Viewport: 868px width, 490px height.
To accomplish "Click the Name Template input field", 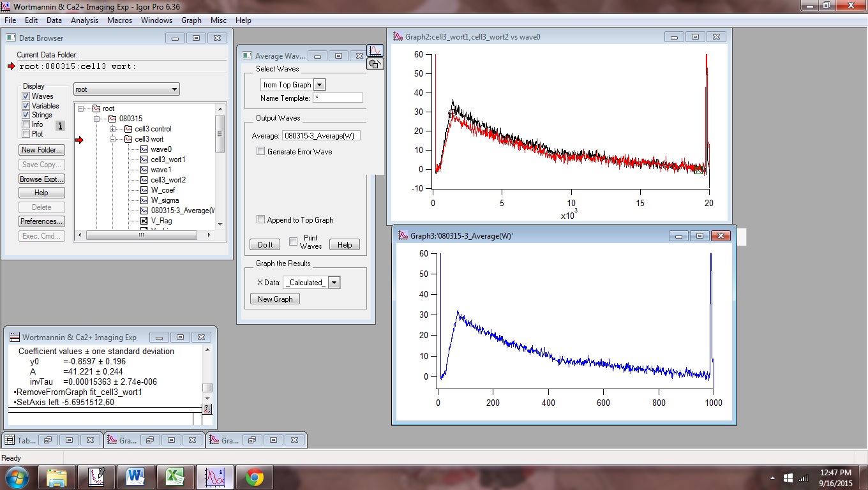I will pyautogui.click(x=338, y=98).
